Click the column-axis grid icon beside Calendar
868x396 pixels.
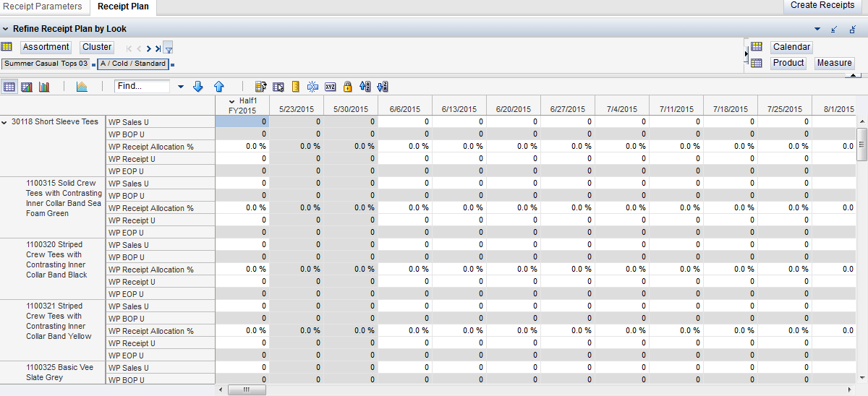point(757,47)
